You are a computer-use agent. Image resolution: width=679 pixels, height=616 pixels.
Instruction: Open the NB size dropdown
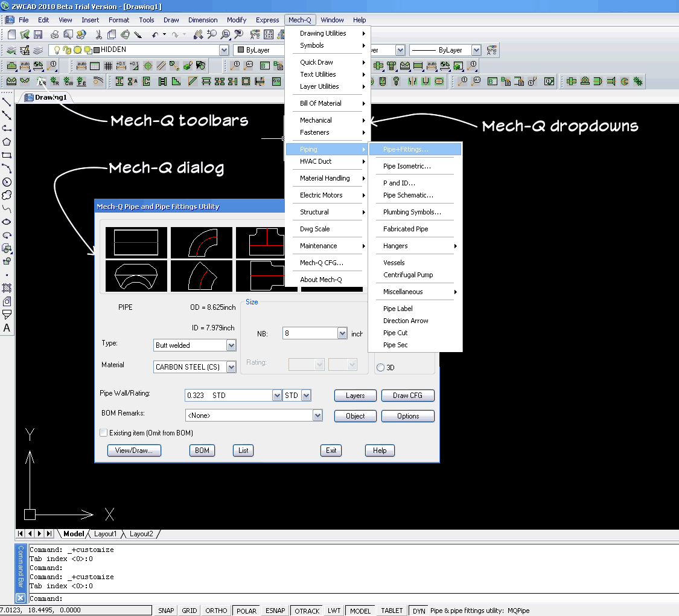tap(342, 333)
